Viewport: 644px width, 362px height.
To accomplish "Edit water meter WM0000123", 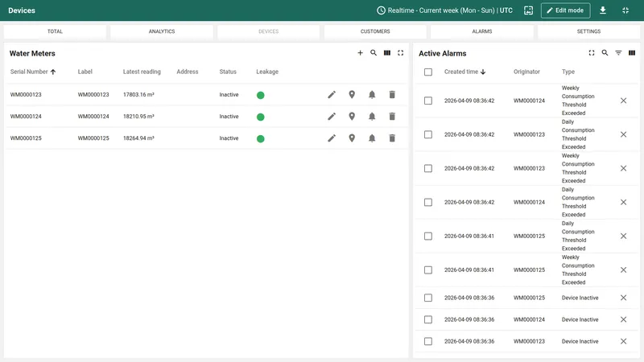I will click(x=332, y=95).
